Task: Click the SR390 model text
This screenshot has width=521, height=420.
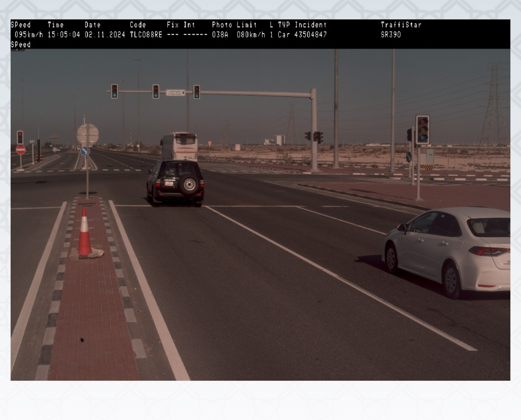Action: [391, 35]
